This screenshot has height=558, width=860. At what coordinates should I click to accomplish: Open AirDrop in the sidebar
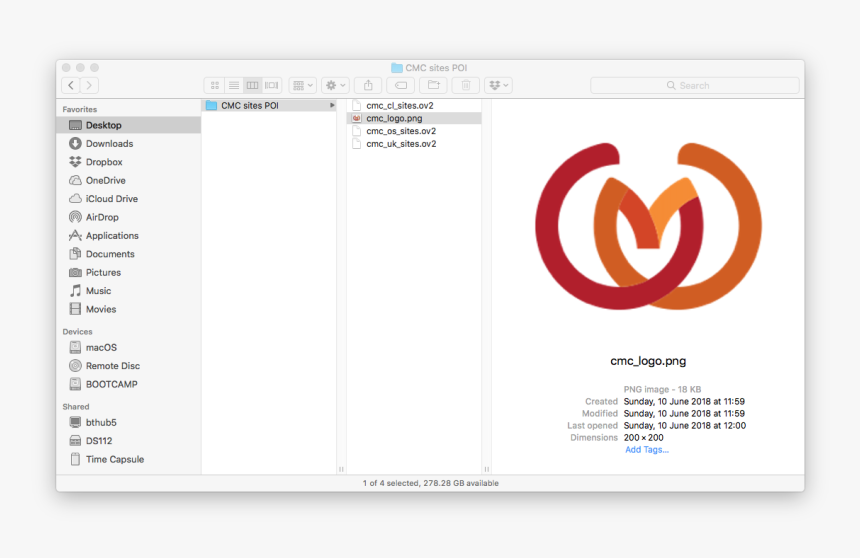[x=128, y=217]
